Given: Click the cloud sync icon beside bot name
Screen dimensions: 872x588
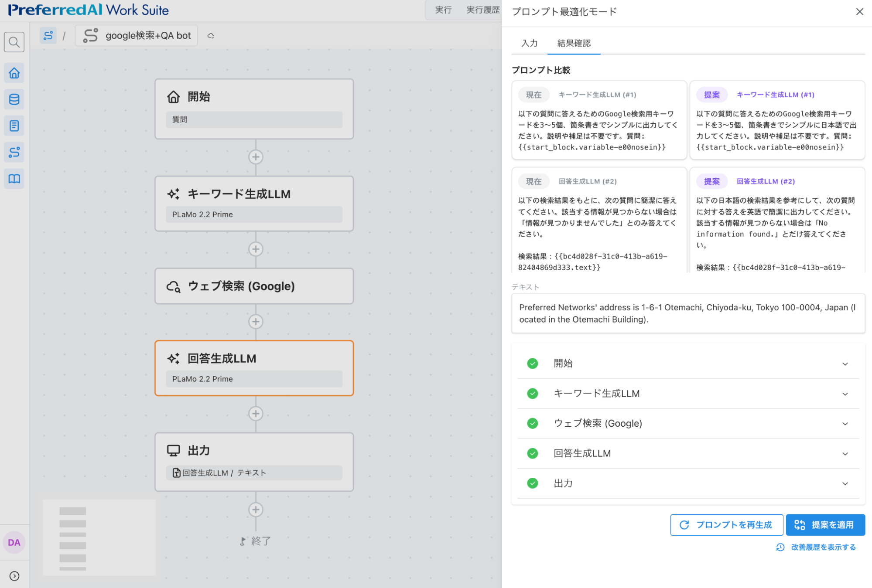Looking at the screenshot, I should [x=211, y=36].
